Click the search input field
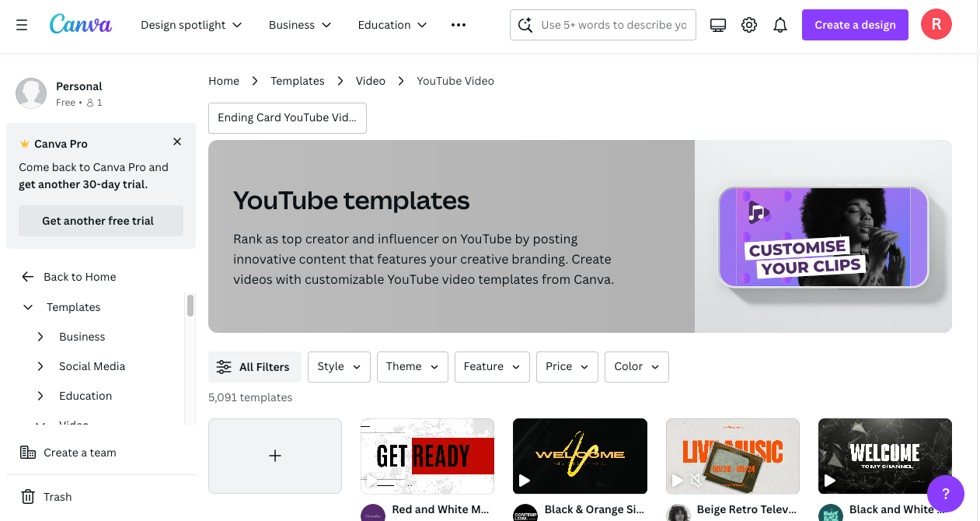 614,25
